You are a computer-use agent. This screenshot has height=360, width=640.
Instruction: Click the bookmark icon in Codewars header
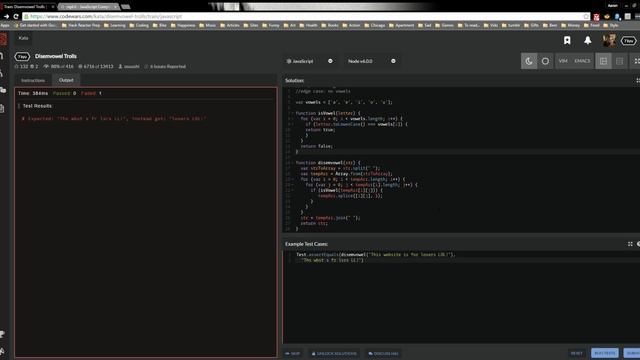[567, 40]
